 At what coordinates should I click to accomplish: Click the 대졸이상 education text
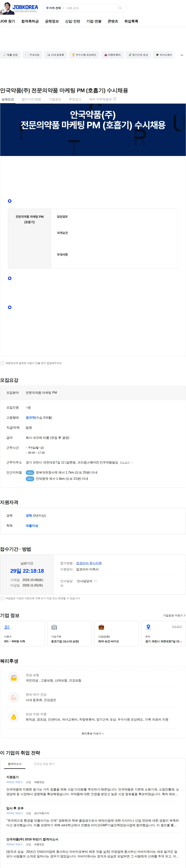(32, 526)
